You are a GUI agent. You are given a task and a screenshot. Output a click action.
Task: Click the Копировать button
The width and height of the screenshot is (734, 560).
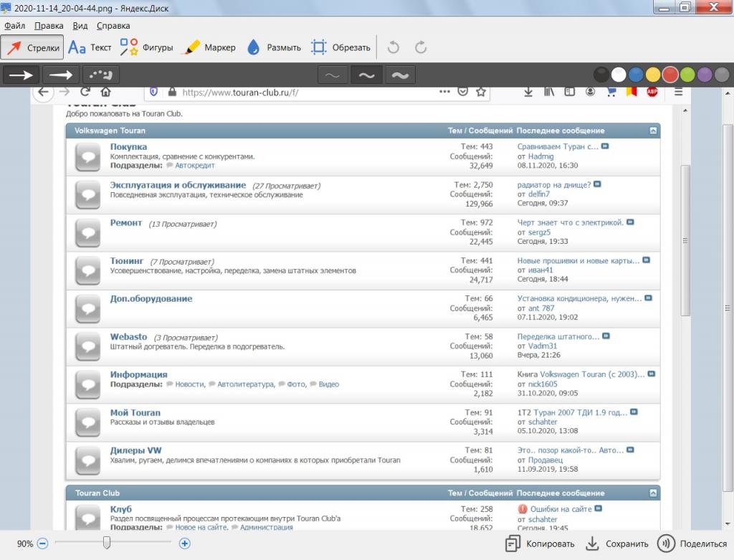(540, 544)
